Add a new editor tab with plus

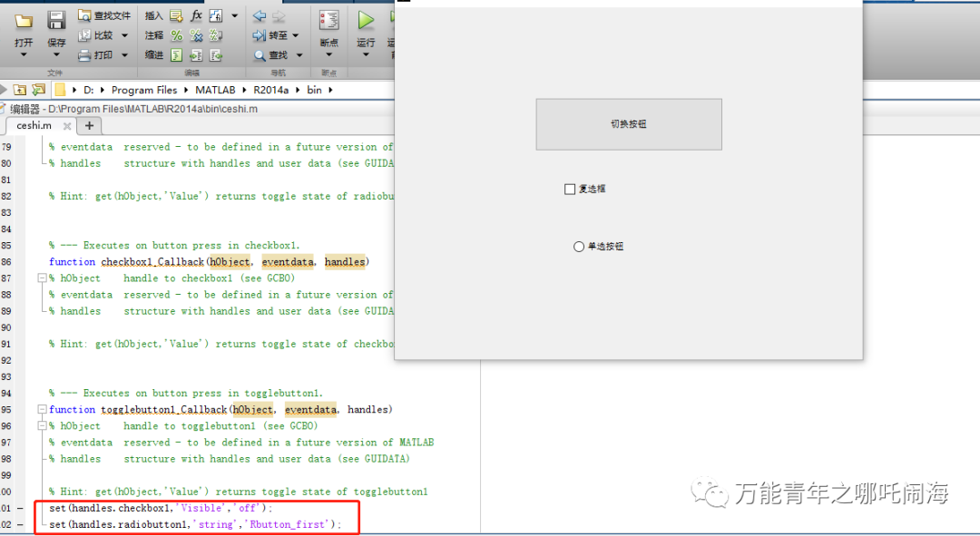coord(89,125)
